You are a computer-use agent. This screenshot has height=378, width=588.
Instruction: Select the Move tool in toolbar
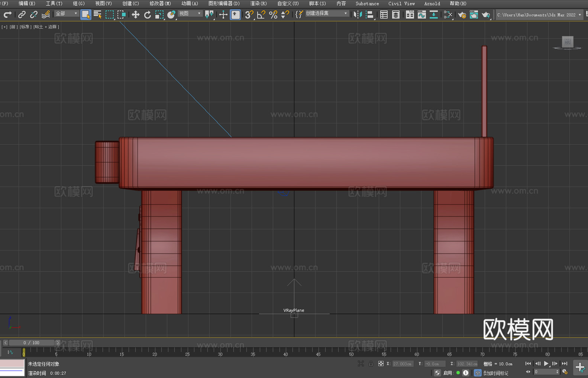135,14
